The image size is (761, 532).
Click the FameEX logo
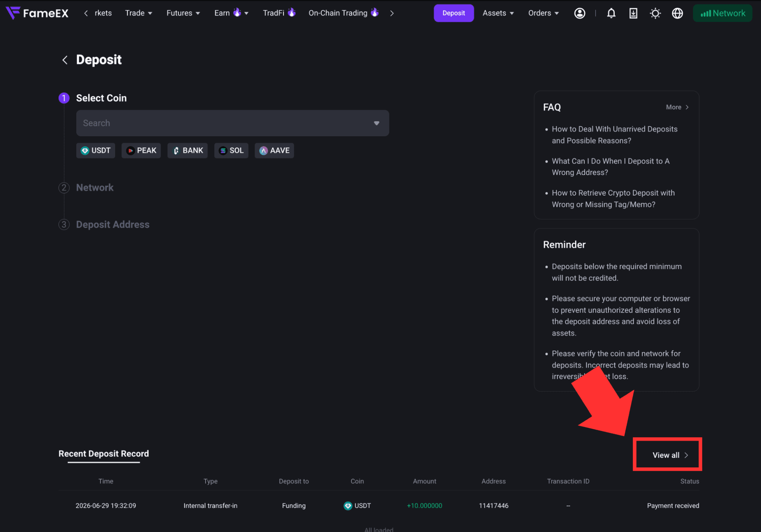[x=37, y=13]
